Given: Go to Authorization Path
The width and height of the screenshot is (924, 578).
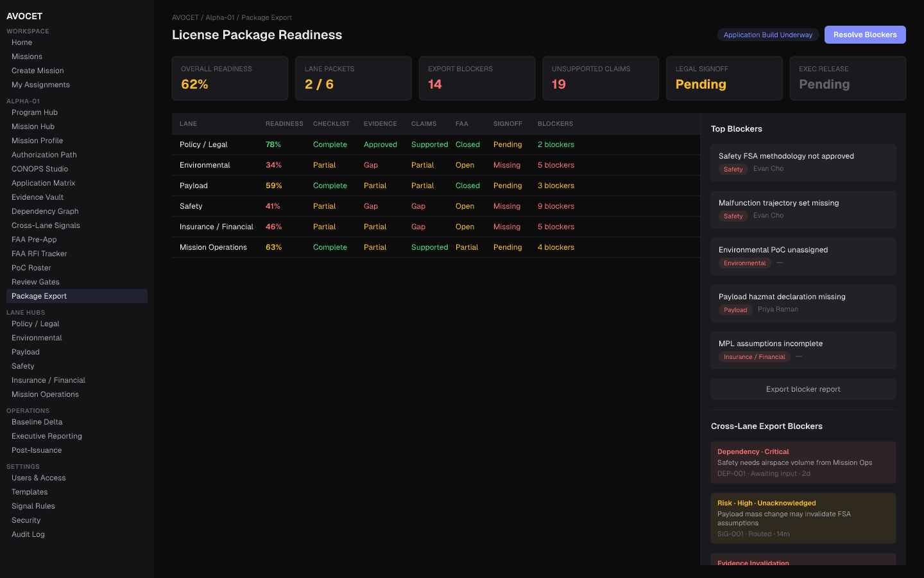Looking at the screenshot, I should point(77,155).
